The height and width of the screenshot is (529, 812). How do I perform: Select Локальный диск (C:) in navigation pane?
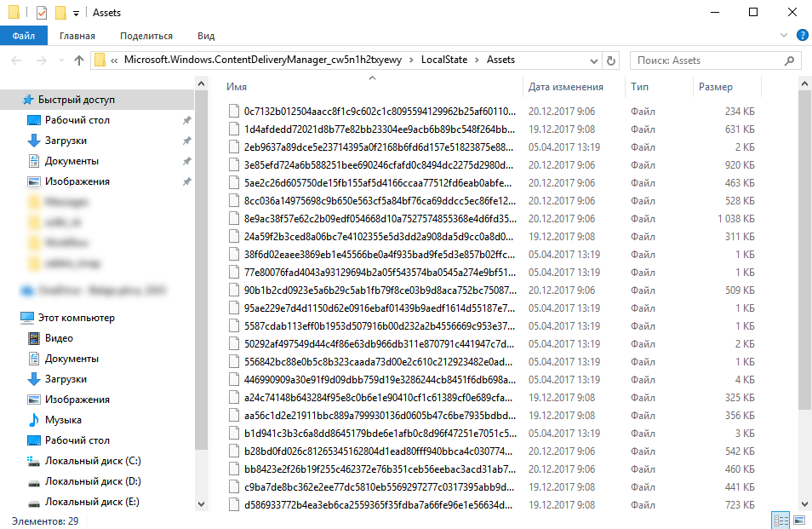93,461
